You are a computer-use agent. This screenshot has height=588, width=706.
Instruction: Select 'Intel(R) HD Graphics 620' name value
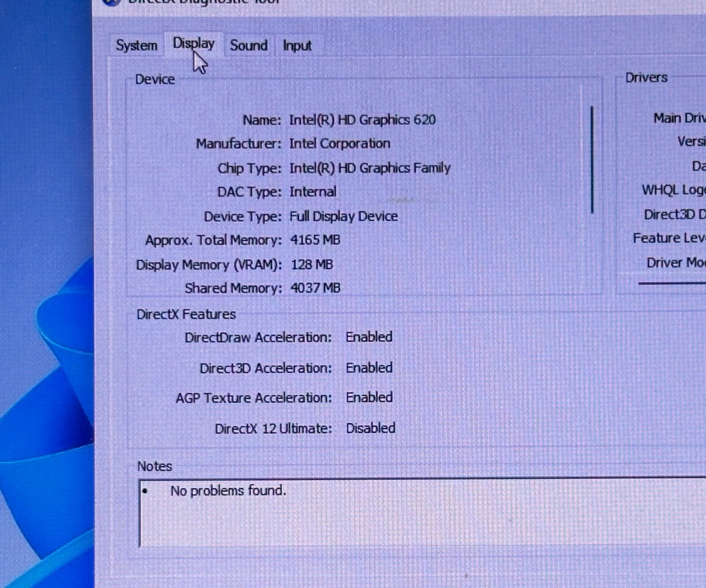point(362,120)
